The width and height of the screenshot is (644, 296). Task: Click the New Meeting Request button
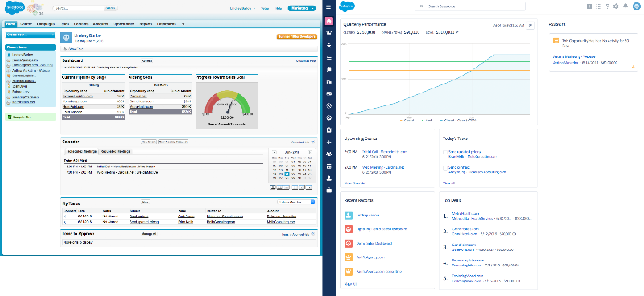[173, 142]
